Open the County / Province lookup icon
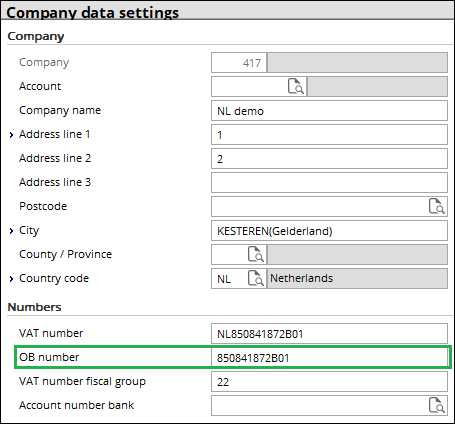This screenshot has width=455, height=424. click(256, 254)
